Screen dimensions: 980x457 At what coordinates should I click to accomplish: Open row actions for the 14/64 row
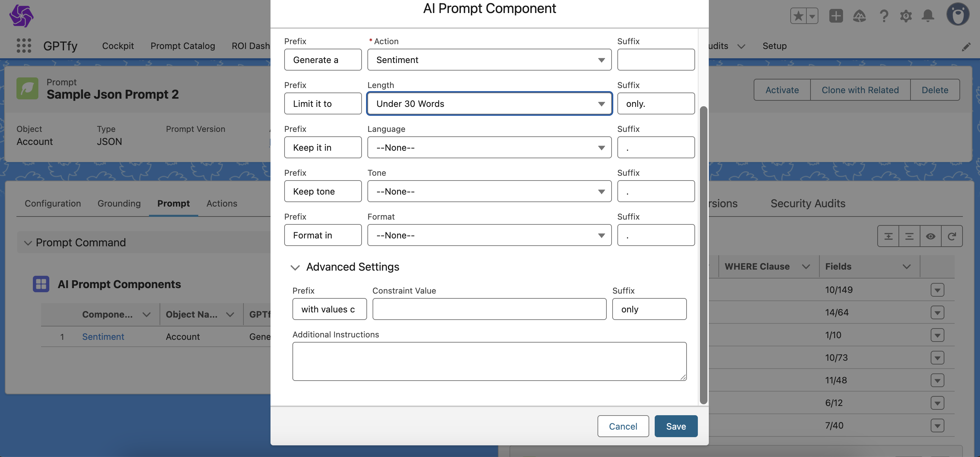[938, 312]
